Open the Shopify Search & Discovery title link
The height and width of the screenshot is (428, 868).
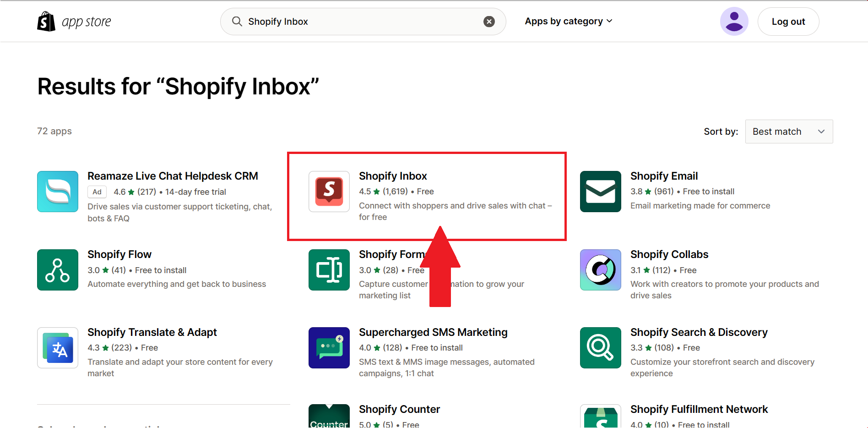tap(699, 332)
